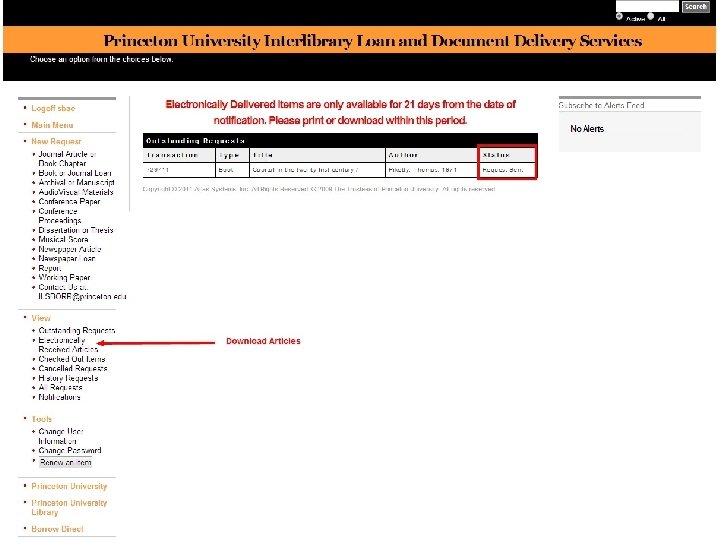Request a Journal Article or Book Chapter

tap(67, 159)
